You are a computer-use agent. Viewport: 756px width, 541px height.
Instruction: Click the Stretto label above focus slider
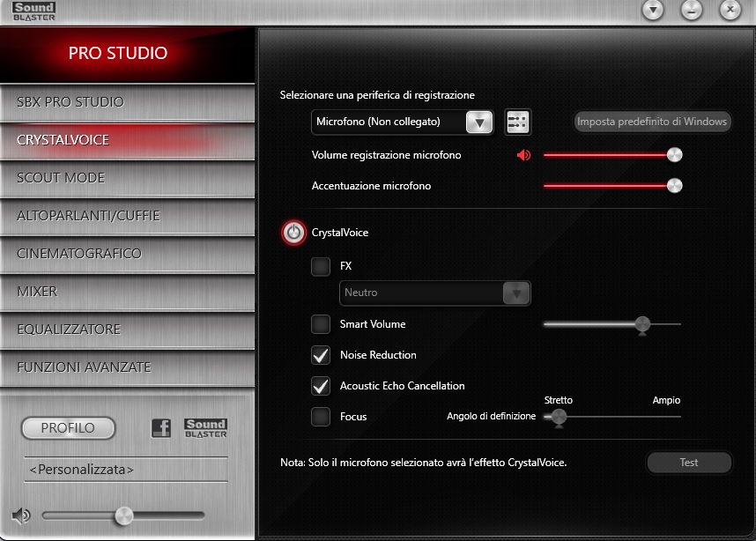[559, 400]
